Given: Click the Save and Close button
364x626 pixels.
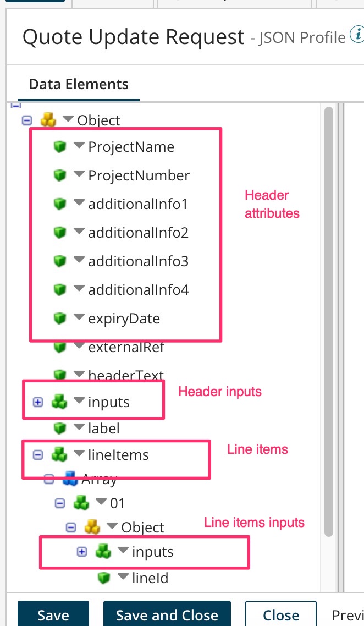Looking at the screenshot, I should (167, 615).
